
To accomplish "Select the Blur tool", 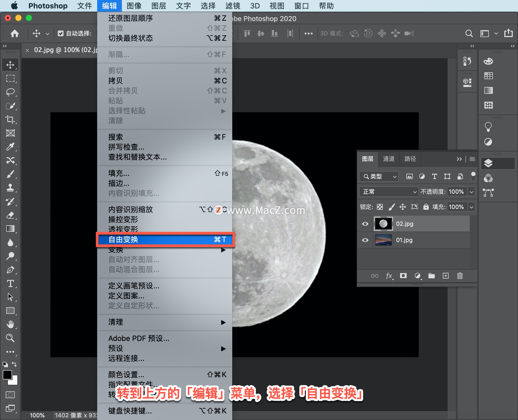I will click(x=10, y=242).
